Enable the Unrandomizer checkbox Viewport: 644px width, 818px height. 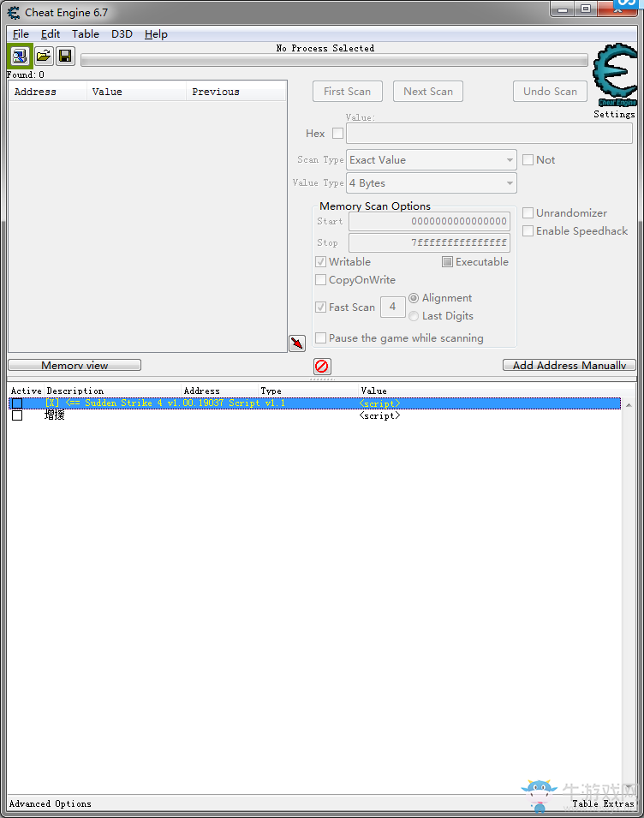click(x=528, y=212)
